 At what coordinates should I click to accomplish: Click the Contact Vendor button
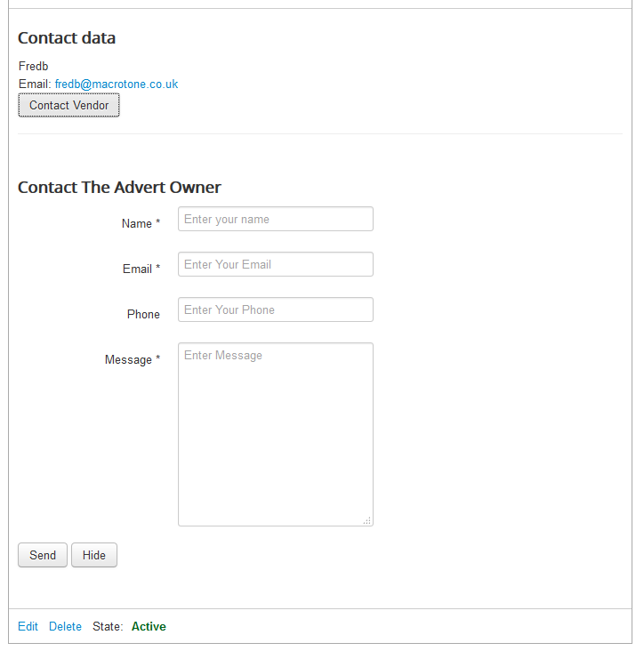click(x=68, y=106)
